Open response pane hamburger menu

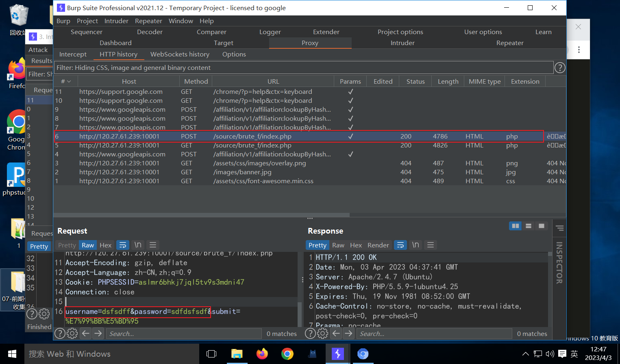coord(431,245)
